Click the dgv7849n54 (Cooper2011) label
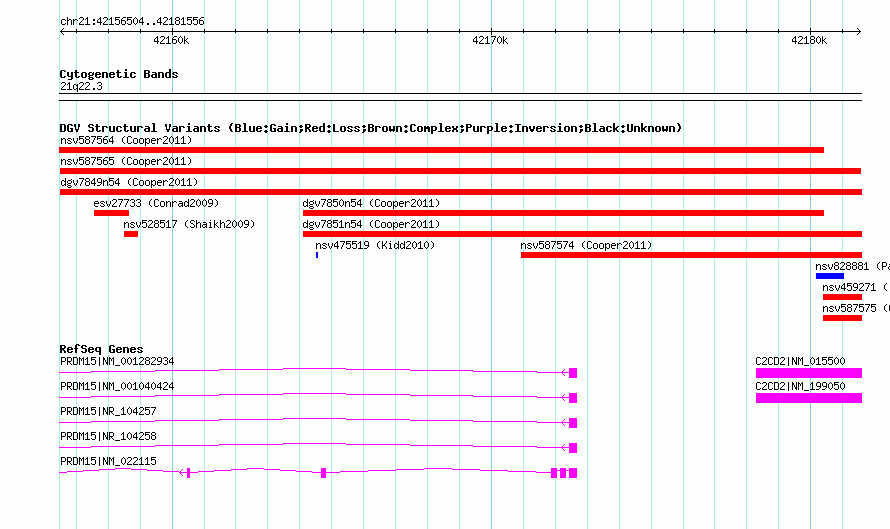Viewport: 890px width, 529px height. pyautogui.click(x=129, y=182)
